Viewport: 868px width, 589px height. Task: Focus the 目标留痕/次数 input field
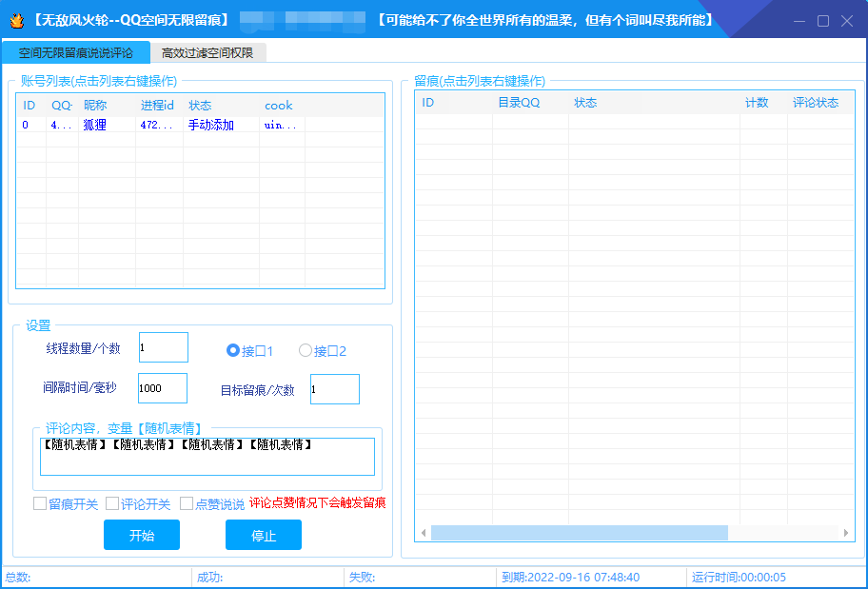pyautogui.click(x=335, y=389)
